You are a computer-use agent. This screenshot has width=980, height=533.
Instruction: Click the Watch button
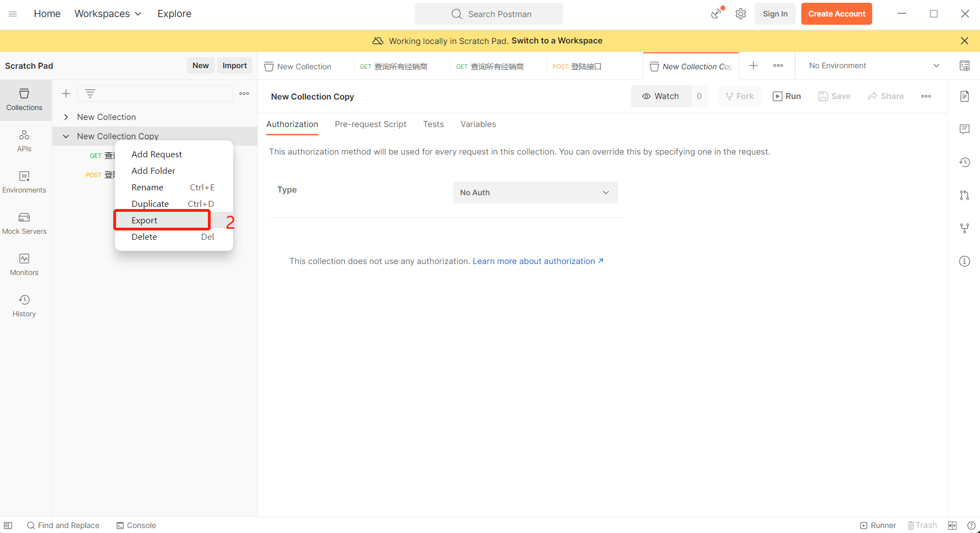[661, 96]
